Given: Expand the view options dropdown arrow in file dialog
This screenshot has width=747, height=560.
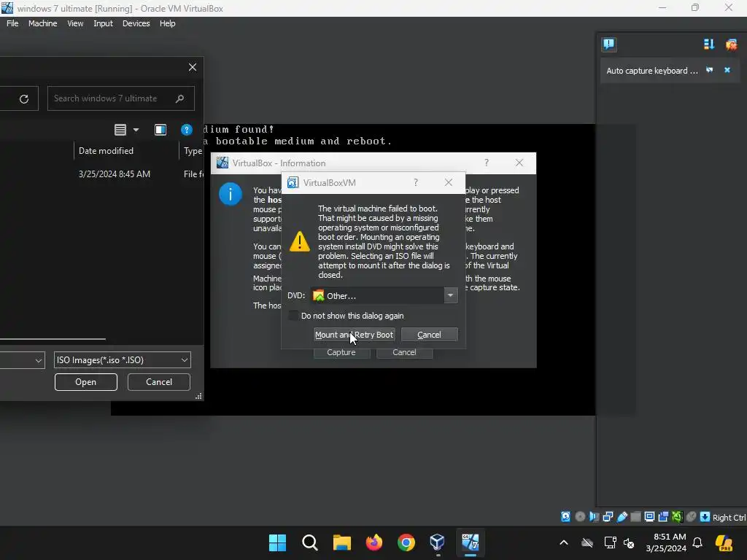Looking at the screenshot, I should click(x=136, y=130).
